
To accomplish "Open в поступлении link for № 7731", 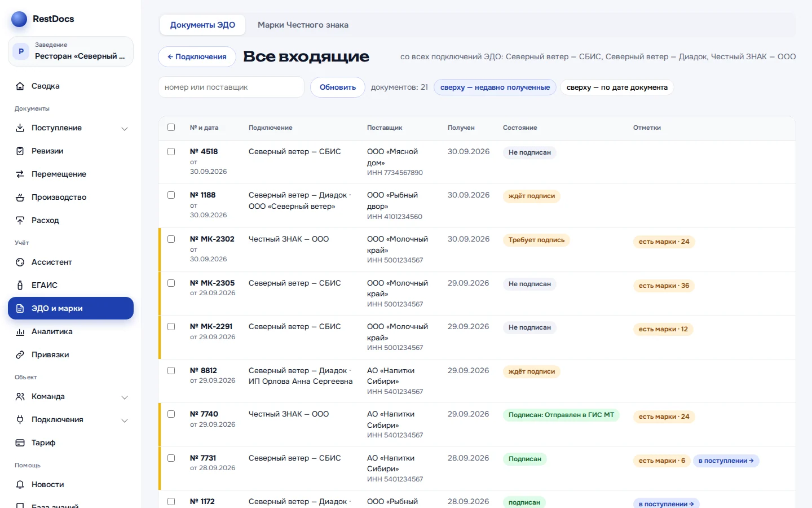I will pos(726,461).
